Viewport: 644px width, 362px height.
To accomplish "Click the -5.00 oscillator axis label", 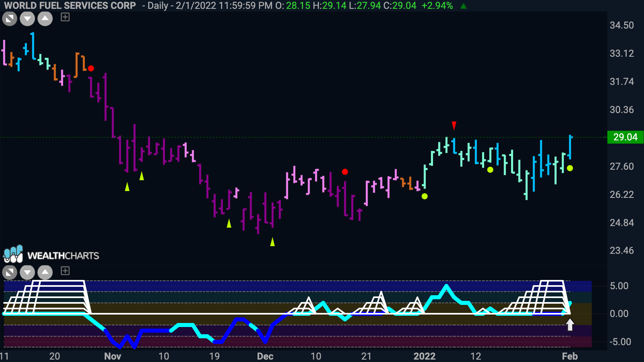I will coord(620,342).
